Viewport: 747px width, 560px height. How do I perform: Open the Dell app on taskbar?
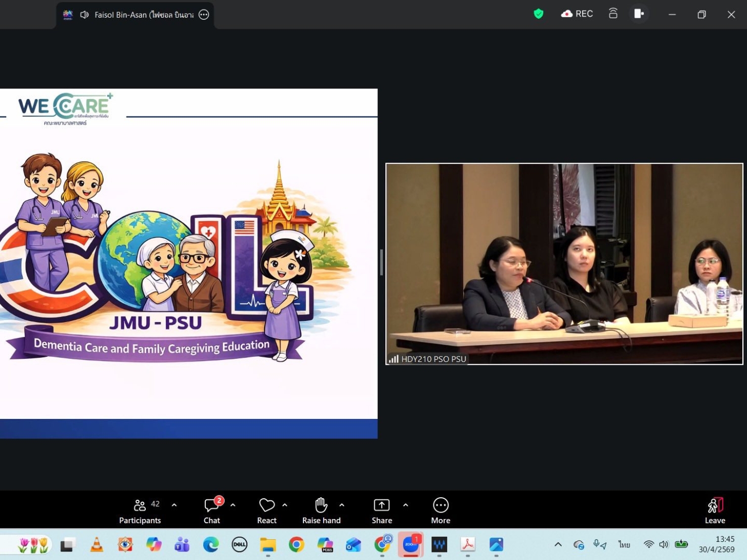tap(239, 545)
